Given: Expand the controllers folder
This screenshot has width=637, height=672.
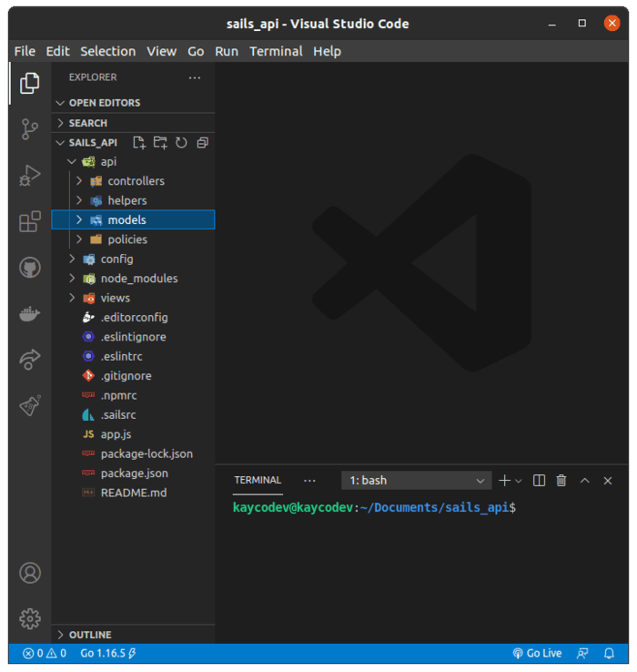Looking at the screenshot, I should point(133,181).
